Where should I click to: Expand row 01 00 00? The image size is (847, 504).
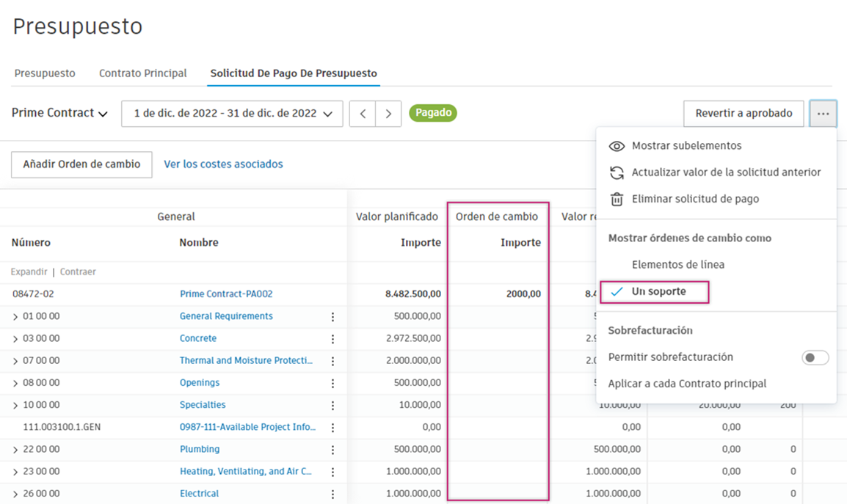(x=15, y=316)
